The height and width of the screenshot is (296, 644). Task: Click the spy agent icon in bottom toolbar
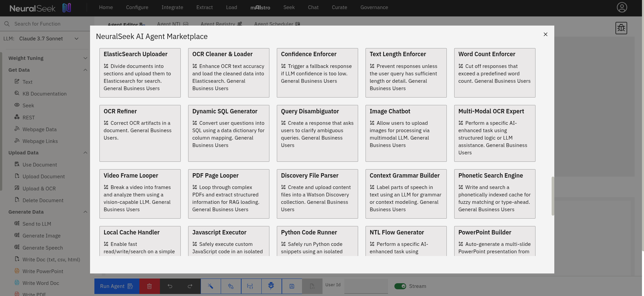click(271, 286)
